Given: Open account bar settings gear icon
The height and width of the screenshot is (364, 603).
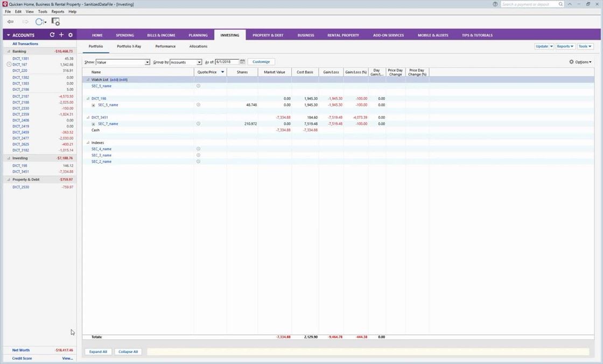Looking at the screenshot, I should (71, 35).
